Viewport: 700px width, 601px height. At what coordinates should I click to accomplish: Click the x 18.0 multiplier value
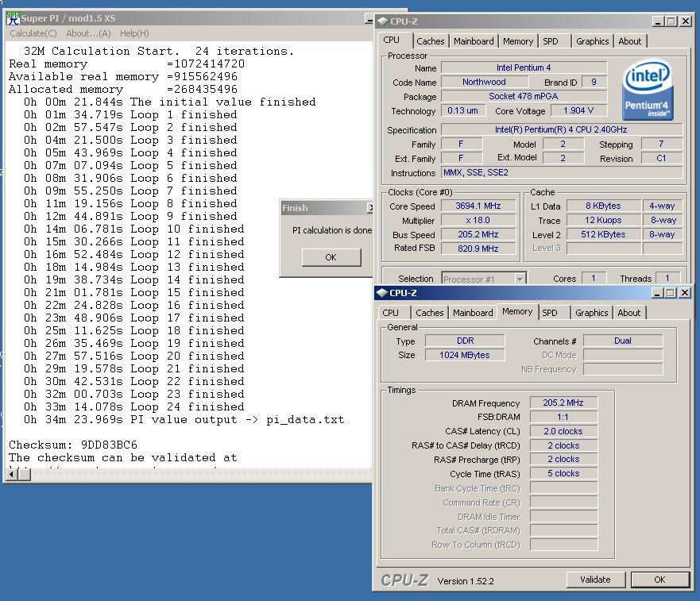[x=478, y=221]
